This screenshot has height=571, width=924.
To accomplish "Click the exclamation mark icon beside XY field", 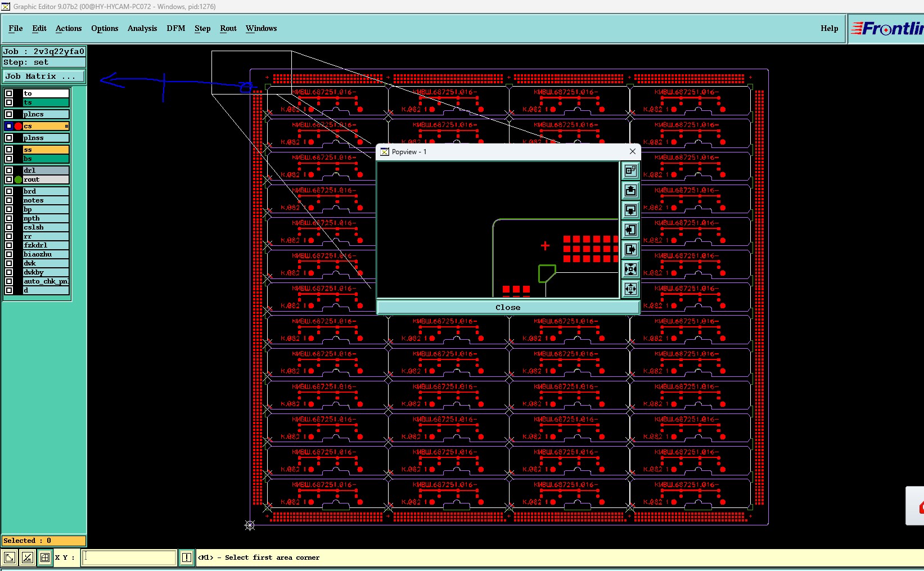I will click(x=187, y=557).
